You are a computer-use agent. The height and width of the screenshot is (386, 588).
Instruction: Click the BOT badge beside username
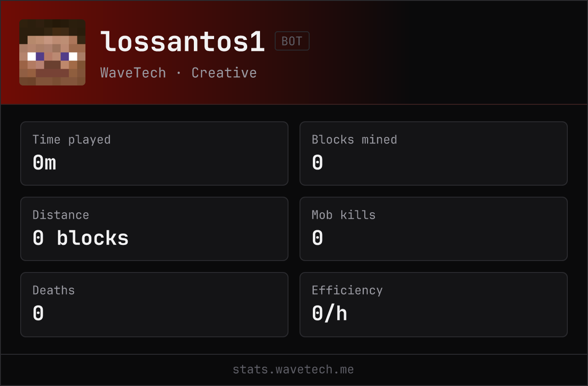pyautogui.click(x=292, y=41)
